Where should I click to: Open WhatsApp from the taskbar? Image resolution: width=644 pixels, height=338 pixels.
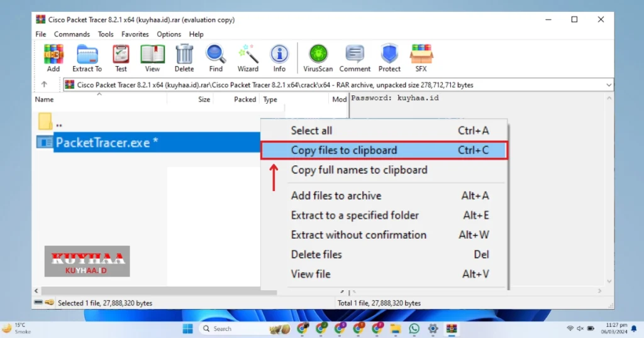pos(414,329)
